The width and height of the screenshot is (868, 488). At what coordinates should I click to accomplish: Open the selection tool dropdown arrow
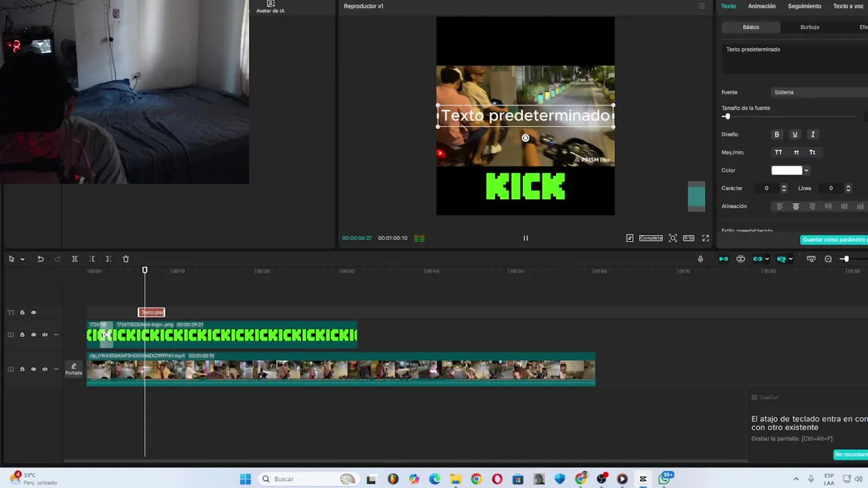click(22, 260)
